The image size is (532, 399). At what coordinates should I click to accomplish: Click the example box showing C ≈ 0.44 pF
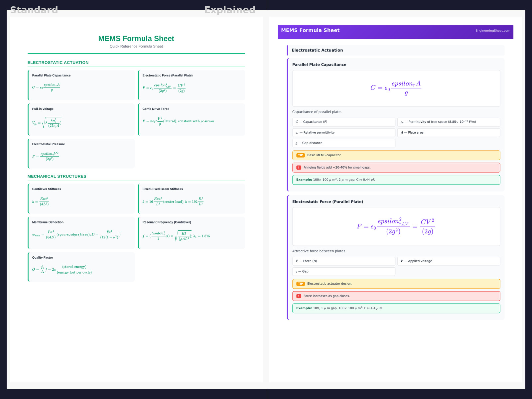(396, 180)
